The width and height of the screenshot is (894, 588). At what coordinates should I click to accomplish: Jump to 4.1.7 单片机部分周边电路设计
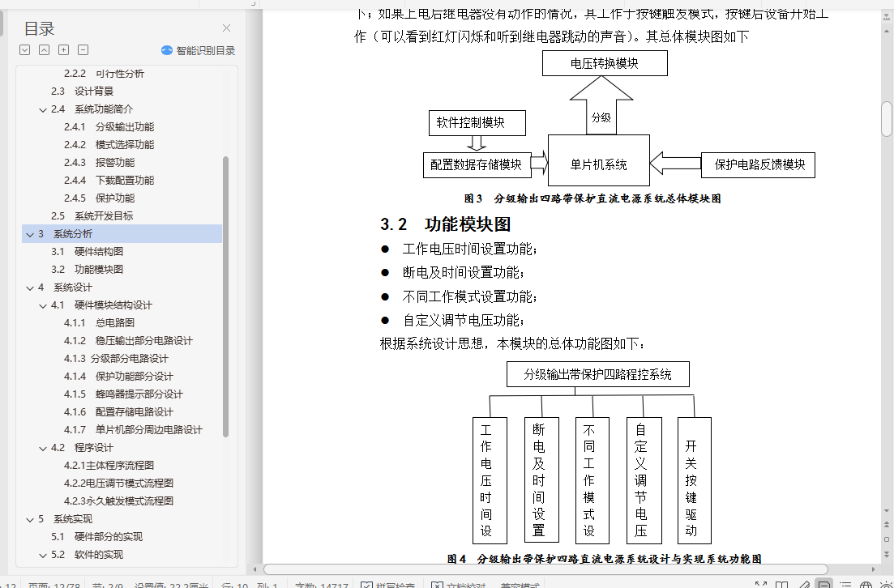[133, 429]
